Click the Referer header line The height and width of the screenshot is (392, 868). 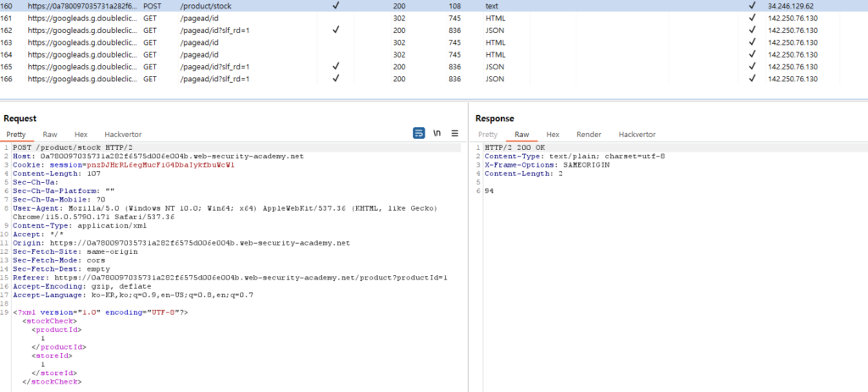pos(231,278)
